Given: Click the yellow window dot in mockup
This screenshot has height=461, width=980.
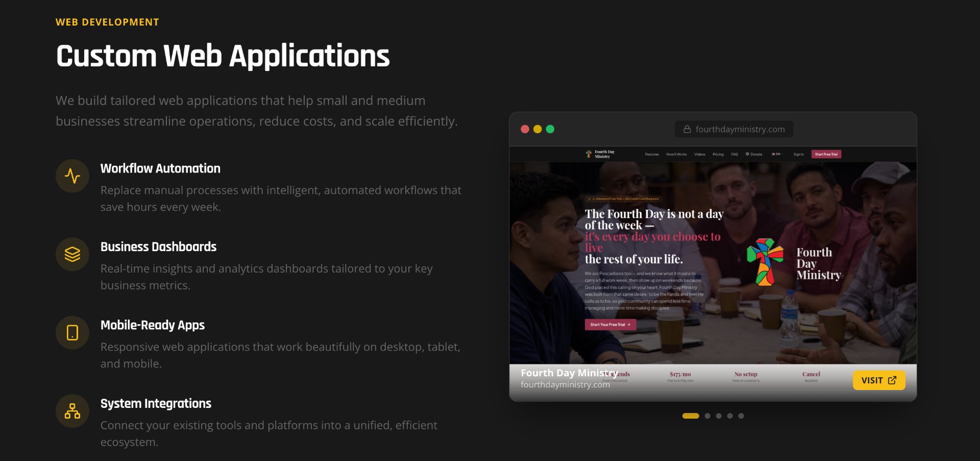Looking at the screenshot, I should (537, 129).
